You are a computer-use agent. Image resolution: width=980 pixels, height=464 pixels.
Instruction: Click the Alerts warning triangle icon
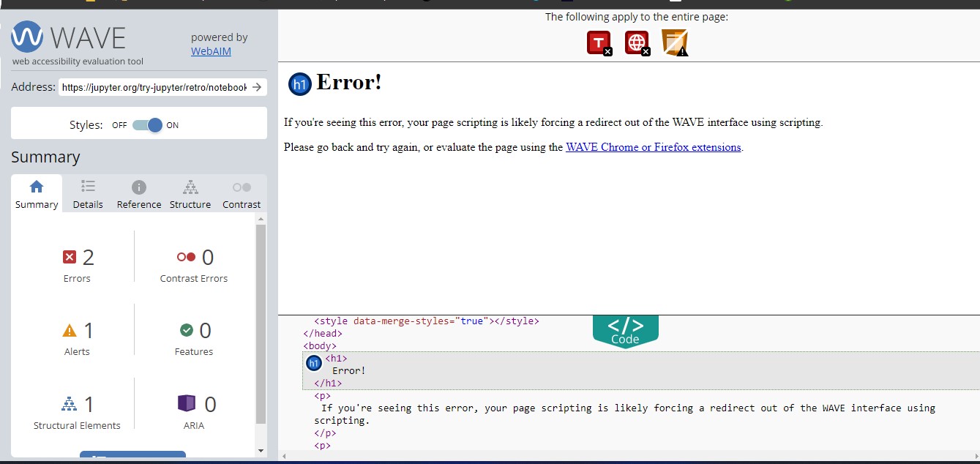71,329
